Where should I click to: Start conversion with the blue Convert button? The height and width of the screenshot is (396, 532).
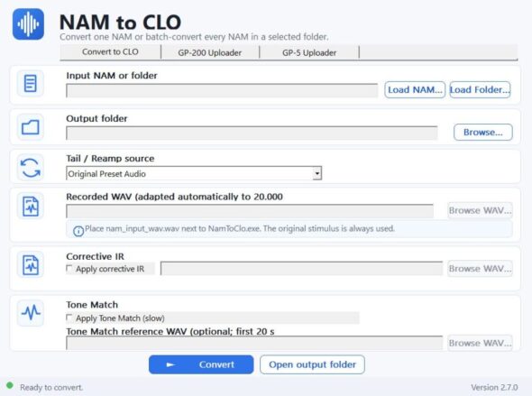[201, 364]
